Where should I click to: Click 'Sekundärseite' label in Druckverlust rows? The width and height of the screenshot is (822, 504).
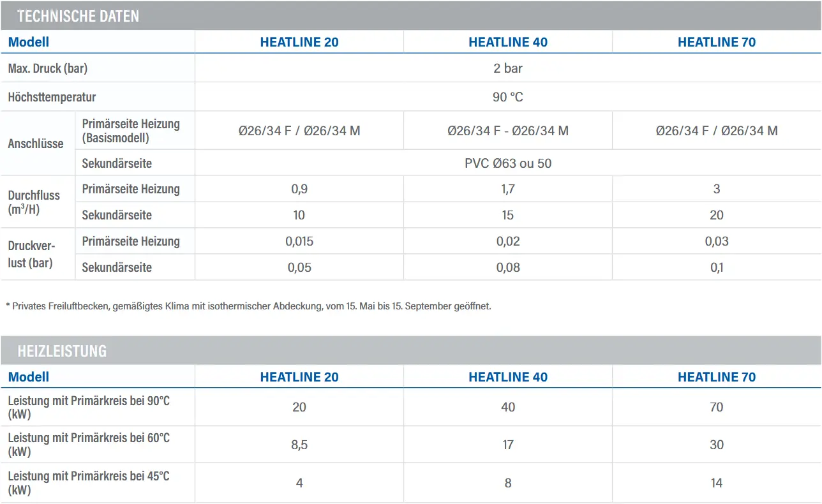point(117,267)
